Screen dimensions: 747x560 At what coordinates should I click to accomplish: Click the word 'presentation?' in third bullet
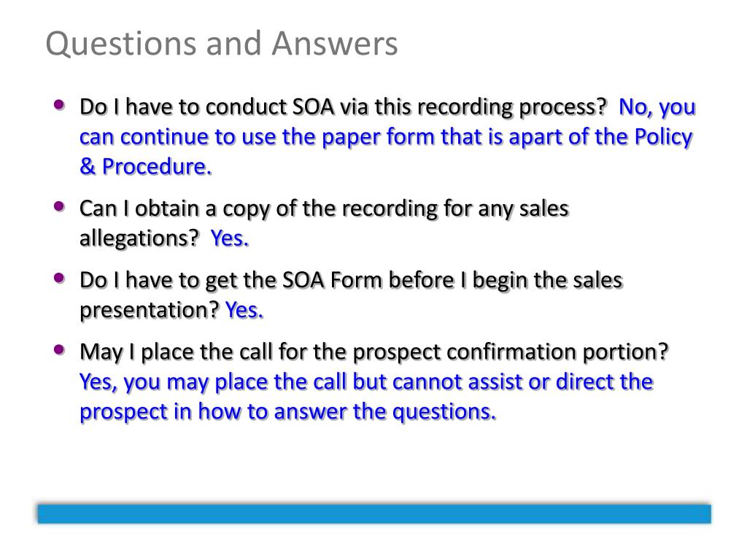(150, 311)
